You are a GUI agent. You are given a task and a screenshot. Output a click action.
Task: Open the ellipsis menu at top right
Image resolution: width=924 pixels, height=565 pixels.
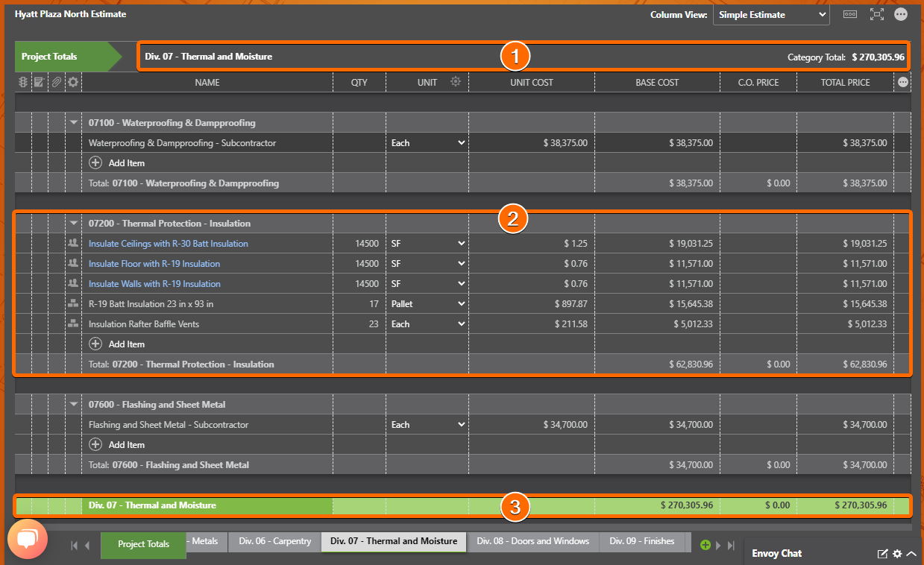pyautogui.click(x=901, y=14)
